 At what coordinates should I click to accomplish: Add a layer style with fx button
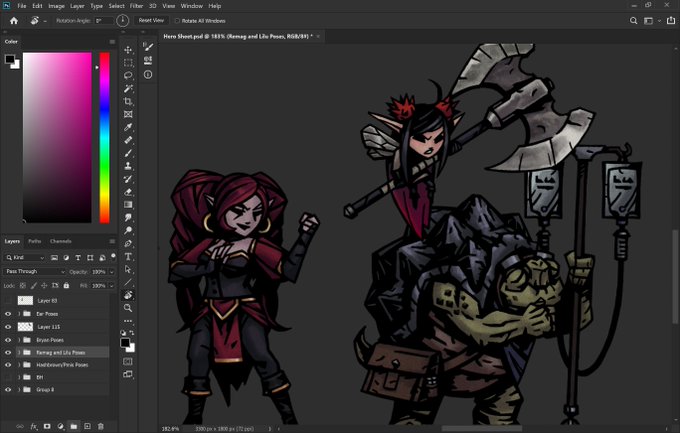[34, 426]
